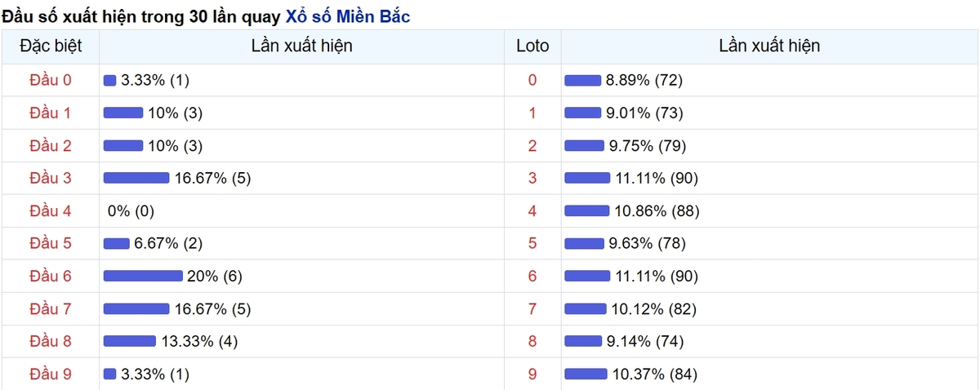
Task: Click the bar for Đầu 3 at 16.67%
Action: pyautogui.click(x=136, y=178)
